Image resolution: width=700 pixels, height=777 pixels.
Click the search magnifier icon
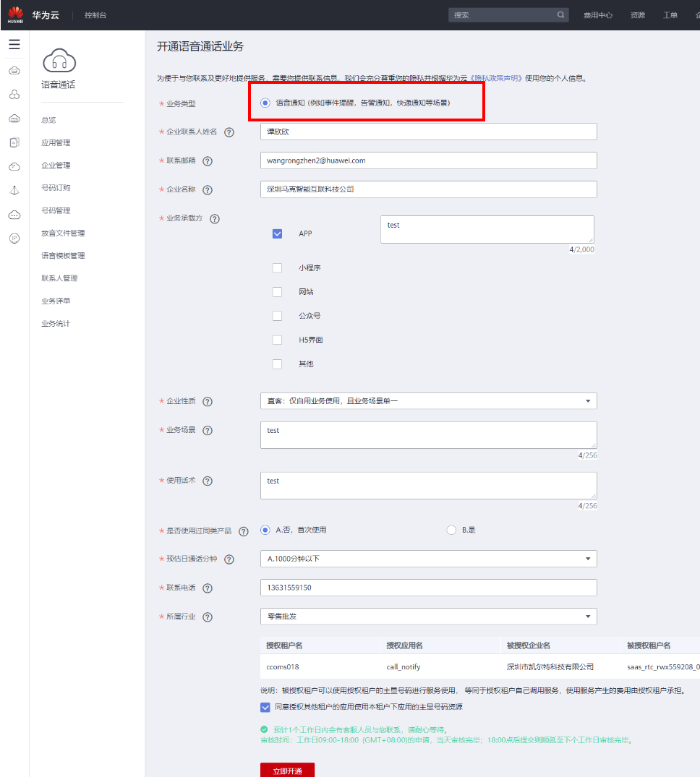[x=560, y=15]
